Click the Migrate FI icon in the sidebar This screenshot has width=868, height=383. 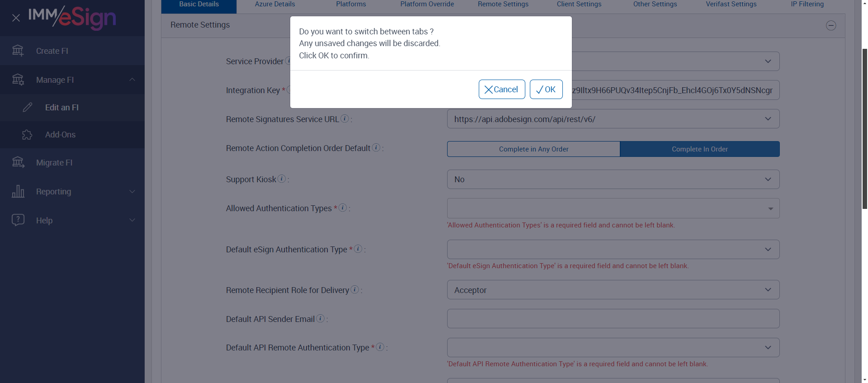18,162
